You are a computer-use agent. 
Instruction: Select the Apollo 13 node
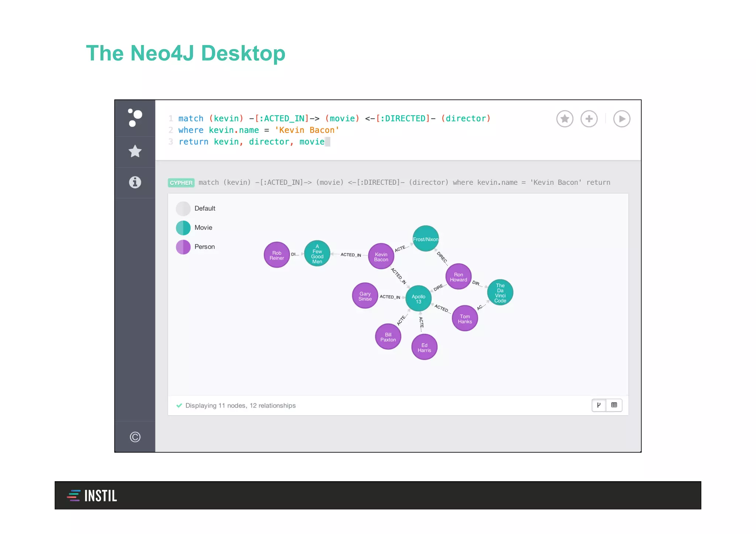[418, 299]
